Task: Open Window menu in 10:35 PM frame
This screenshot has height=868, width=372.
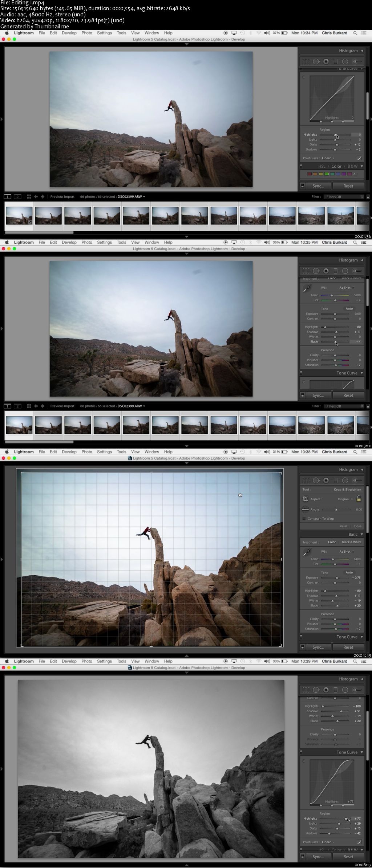Action: [152, 242]
